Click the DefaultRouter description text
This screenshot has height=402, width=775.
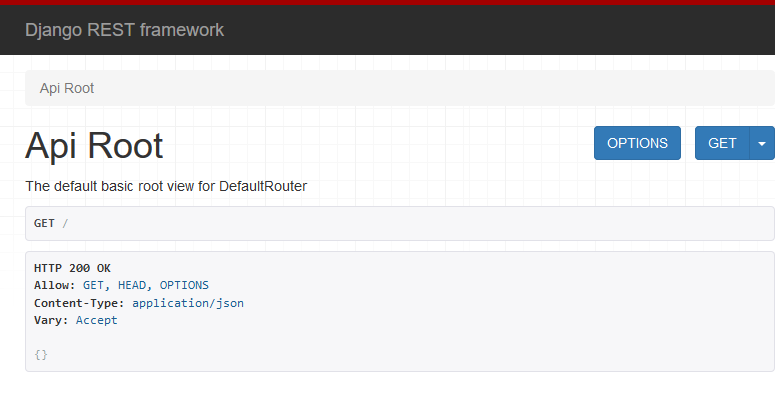(x=166, y=186)
